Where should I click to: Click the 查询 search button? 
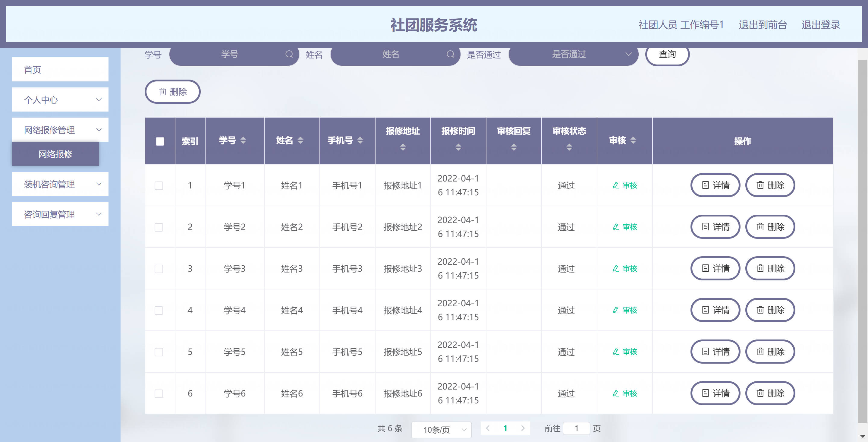(667, 54)
